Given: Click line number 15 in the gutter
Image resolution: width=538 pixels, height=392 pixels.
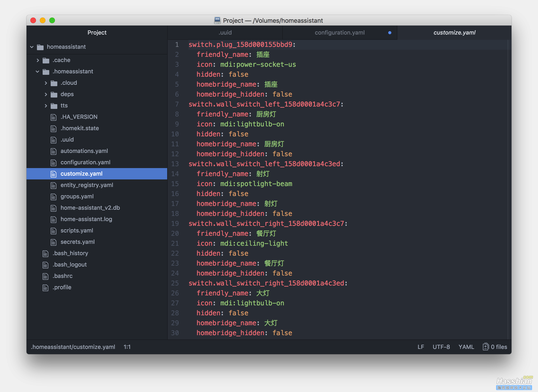Looking at the screenshot, I should coord(175,184).
